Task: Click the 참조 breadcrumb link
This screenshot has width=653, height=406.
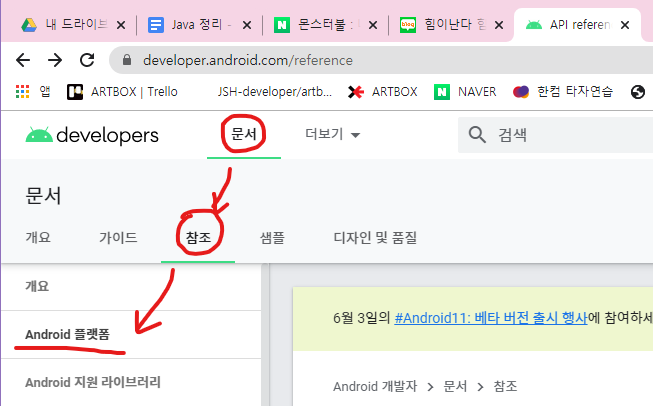Action: point(505,386)
